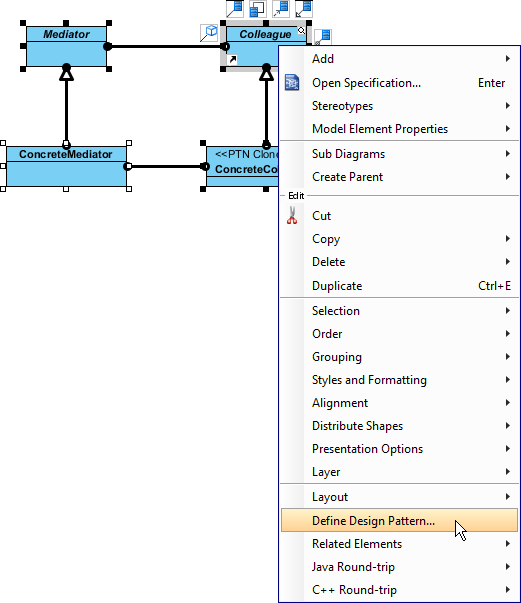The width and height of the screenshot is (521, 603).
Task: Open the Related Elements submenu
Action: [x=399, y=544]
